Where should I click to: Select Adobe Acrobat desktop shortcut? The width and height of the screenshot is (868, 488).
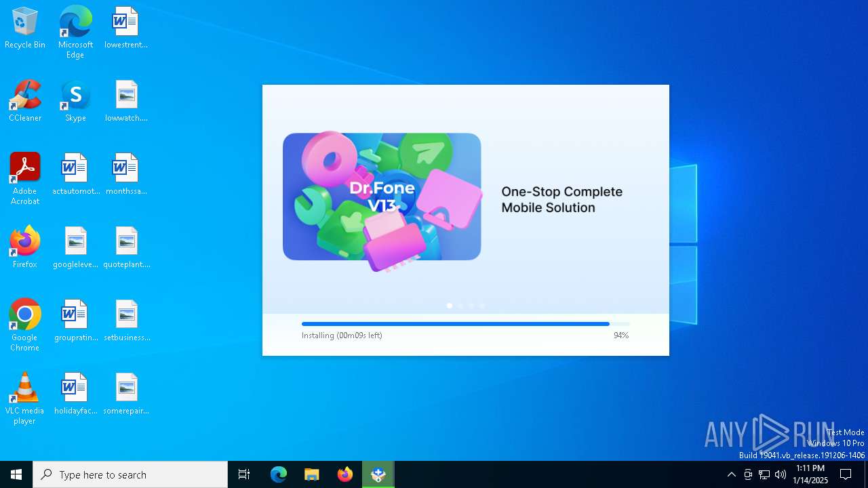click(x=24, y=179)
